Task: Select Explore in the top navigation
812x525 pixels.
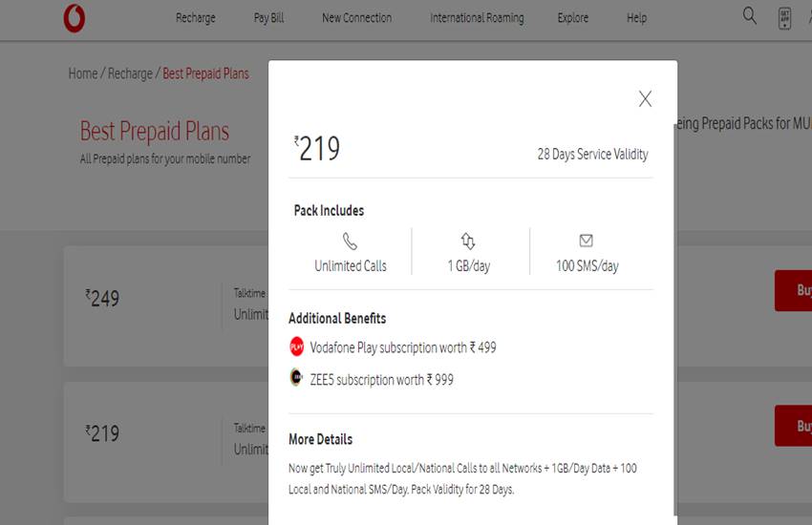Action: click(x=573, y=18)
